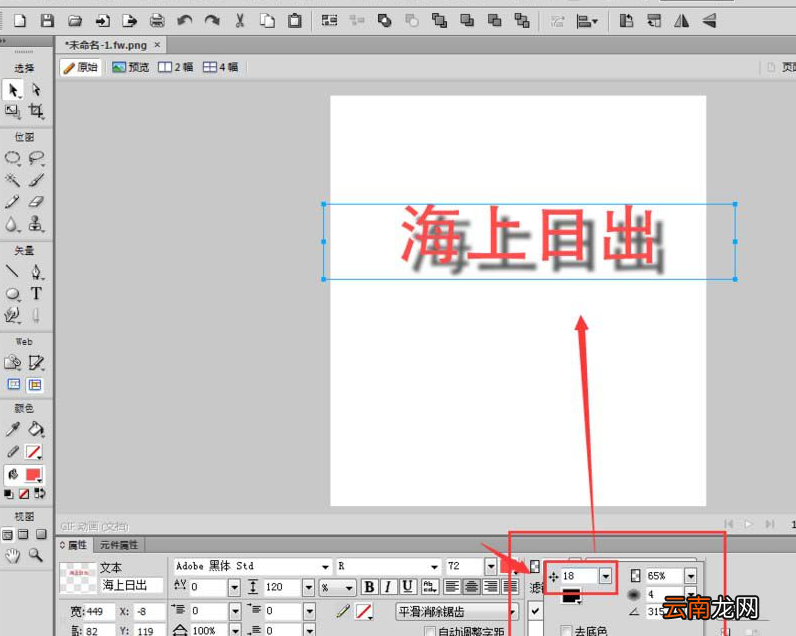Switch to the 原始 view tab
The width and height of the screenshot is (796, 636).
point(81,67)
